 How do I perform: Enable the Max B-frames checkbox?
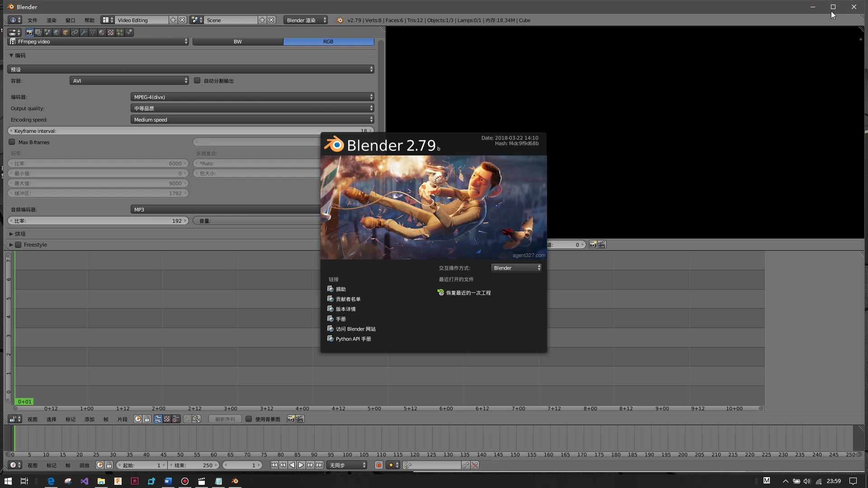pos(12,142)
